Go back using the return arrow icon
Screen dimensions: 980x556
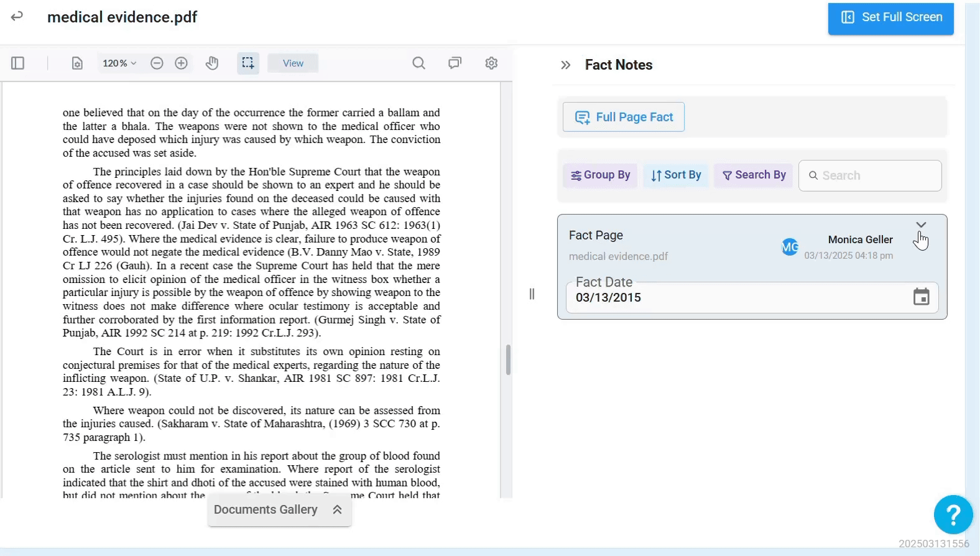pos(17,16)
